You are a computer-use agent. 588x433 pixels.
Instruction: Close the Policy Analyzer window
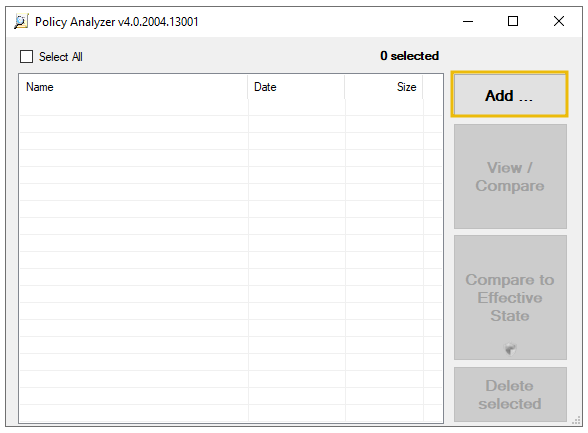[559, 21]
